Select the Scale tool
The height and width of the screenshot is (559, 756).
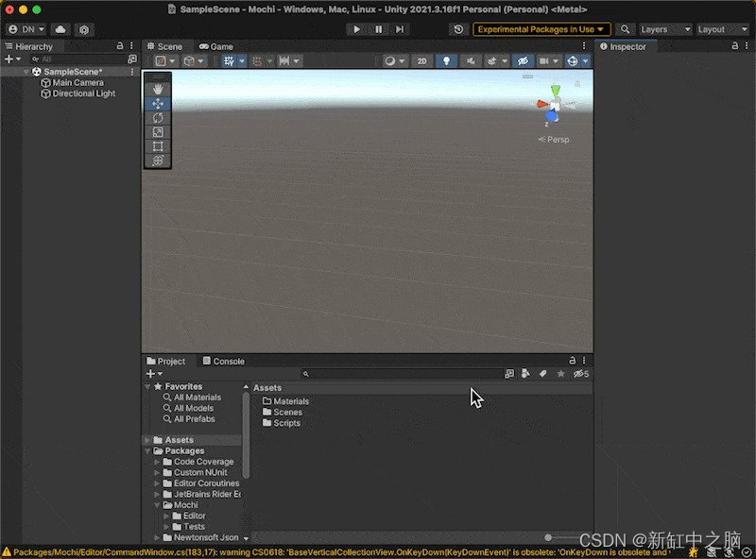point(158,132)
